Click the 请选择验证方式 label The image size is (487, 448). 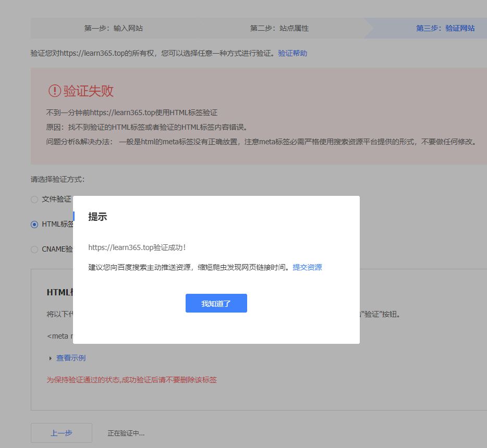[57, 179]
